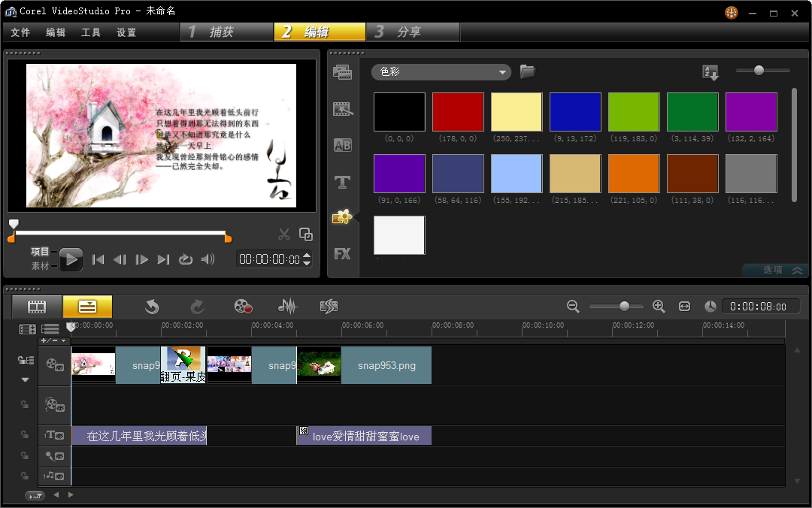The width and height of the screenshot is (812, 508).
Task: Toggle the voice track button
Action: click(x=55, y=456)
